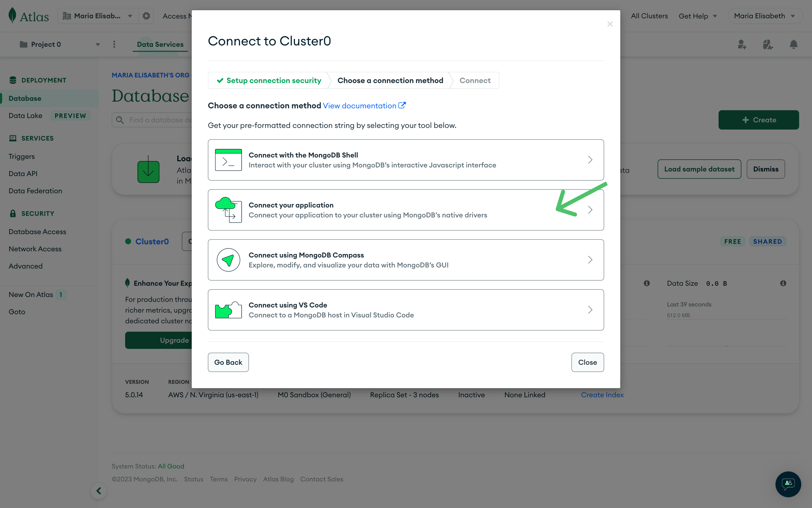This screenshot has height=508, width=812.
Task: Open Database Access in the sidebar
Action: [37, 232]
